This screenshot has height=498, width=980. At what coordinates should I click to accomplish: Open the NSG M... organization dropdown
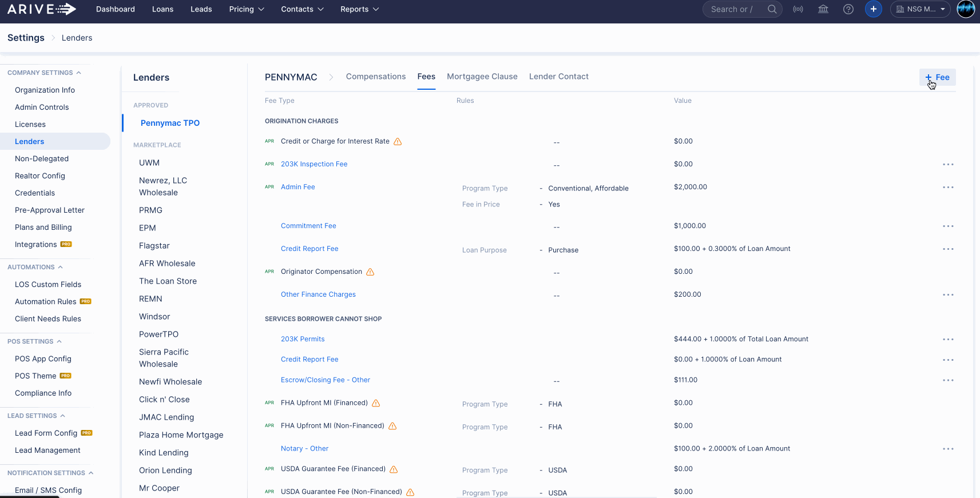[x=921, y=9]
